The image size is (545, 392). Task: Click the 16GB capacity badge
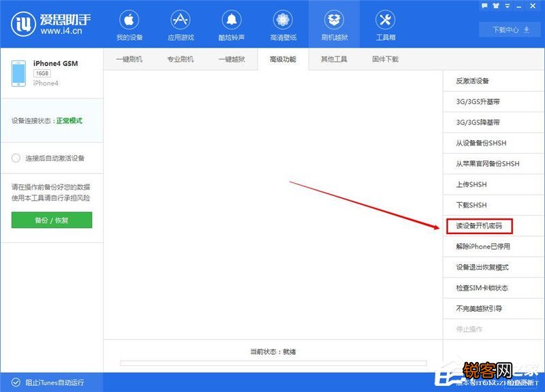coord(42,73)
